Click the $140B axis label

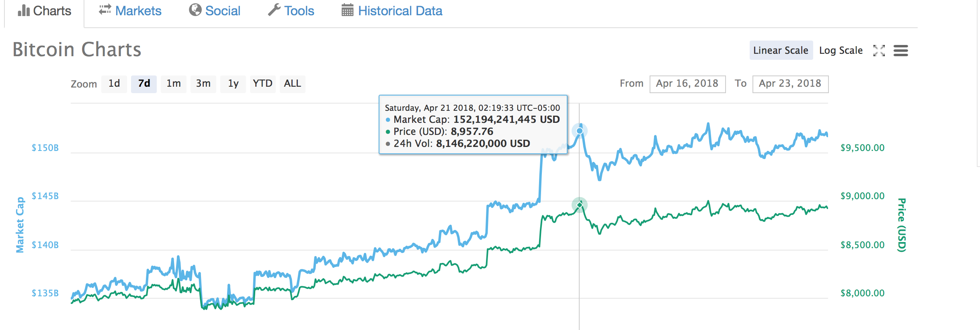(45, 245)
